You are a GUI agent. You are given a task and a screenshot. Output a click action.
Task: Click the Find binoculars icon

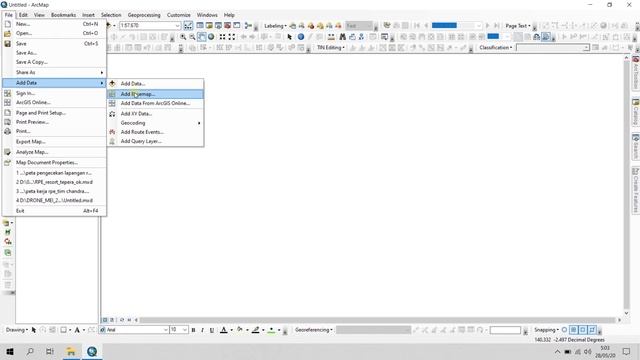(343, 37)
